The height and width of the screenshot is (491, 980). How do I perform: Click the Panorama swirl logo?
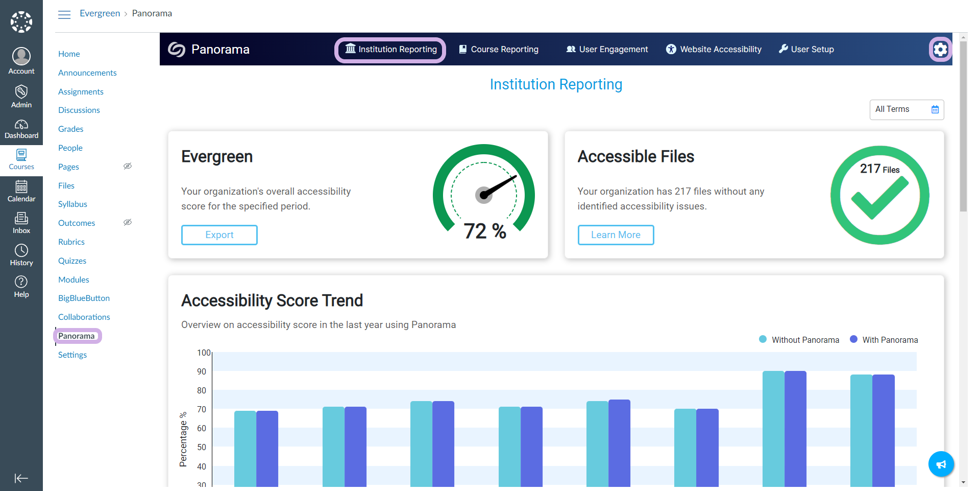[x=177, y=49]
